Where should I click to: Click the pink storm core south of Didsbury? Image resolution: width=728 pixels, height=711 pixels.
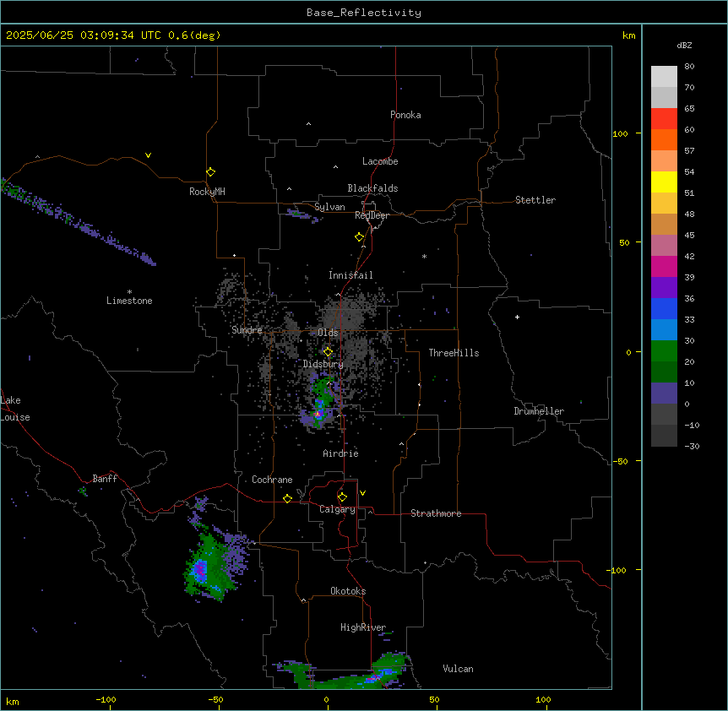pos(318,413)
